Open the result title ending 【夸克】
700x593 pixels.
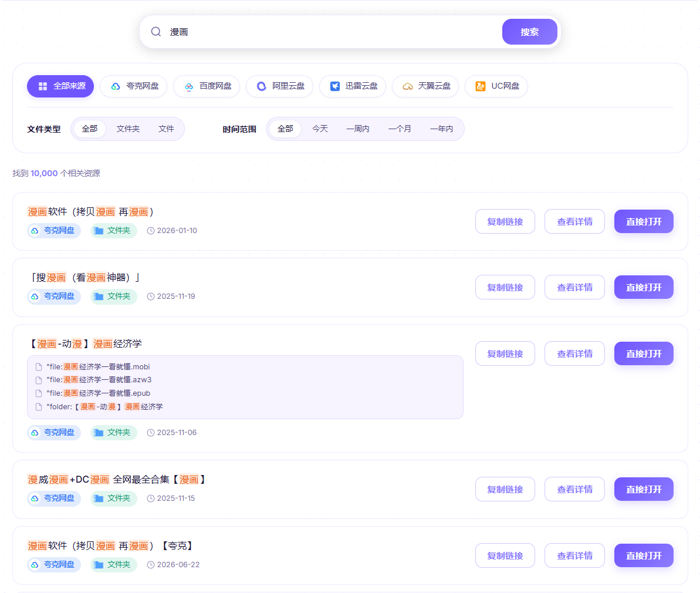point(111,545)
